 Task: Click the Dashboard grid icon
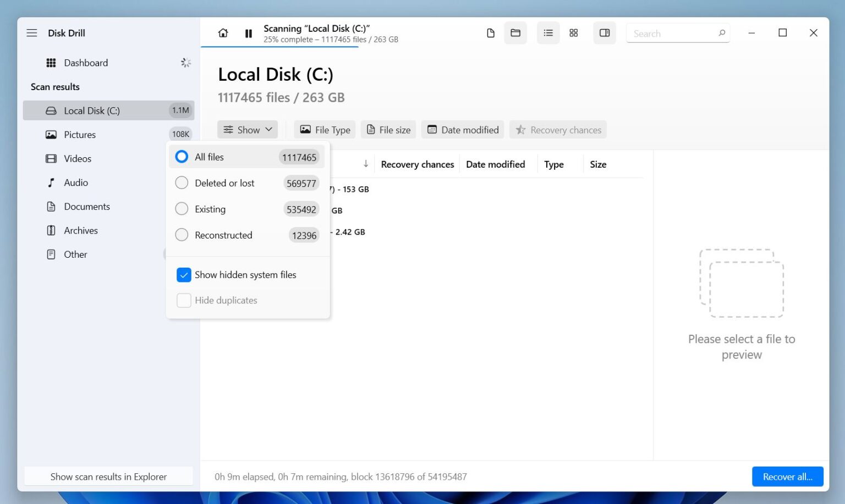click(x=51, y=63)
